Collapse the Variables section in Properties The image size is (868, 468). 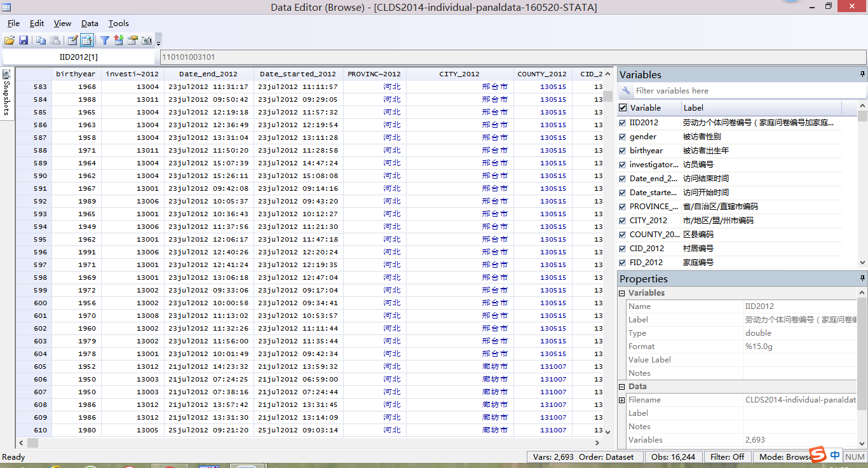point(622,293)
